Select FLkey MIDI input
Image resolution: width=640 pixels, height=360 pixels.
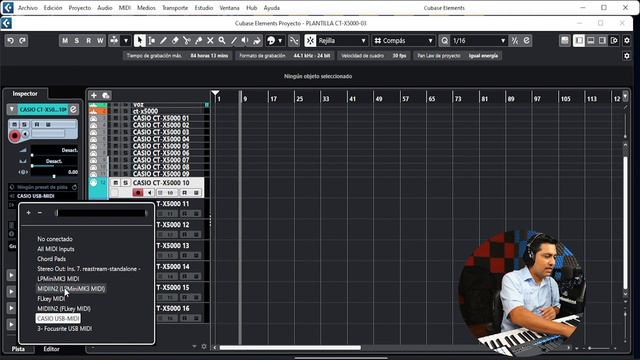pos(51,299)
